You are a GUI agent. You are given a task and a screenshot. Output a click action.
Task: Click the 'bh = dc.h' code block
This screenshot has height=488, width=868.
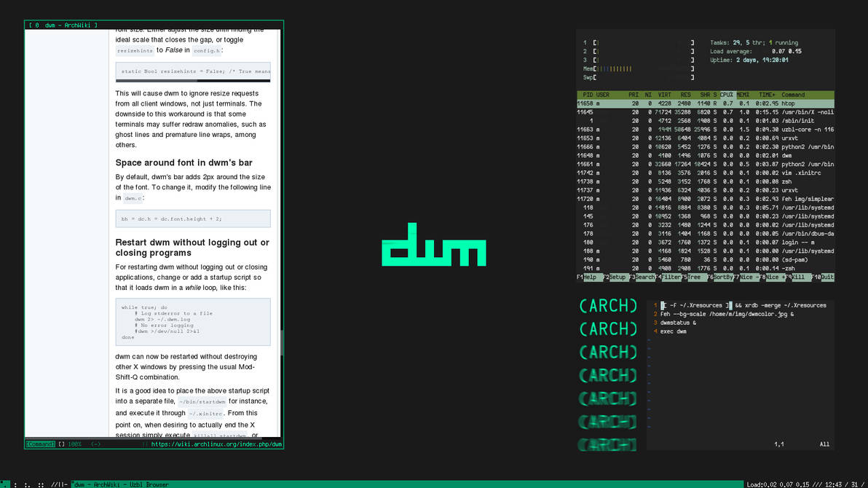(x=193, y=219)
